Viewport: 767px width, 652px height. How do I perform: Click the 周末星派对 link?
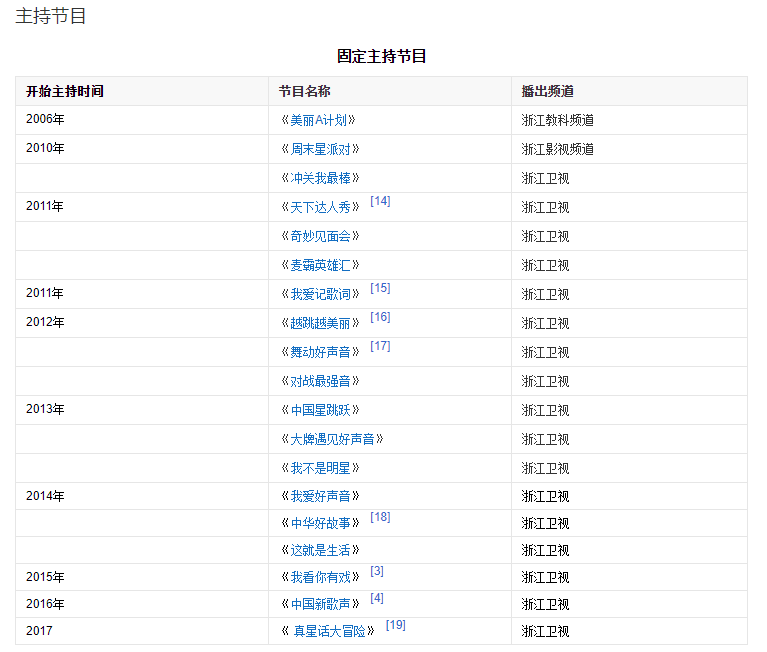tap(320, 149)
